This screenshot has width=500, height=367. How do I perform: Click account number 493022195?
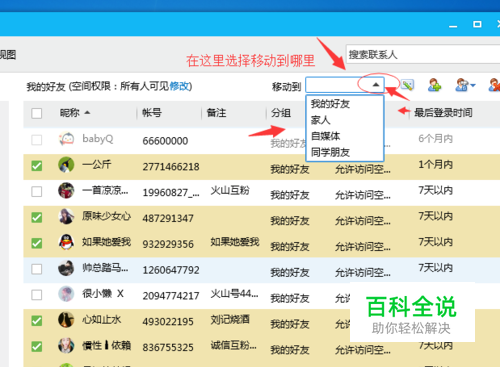pos(168,322)
